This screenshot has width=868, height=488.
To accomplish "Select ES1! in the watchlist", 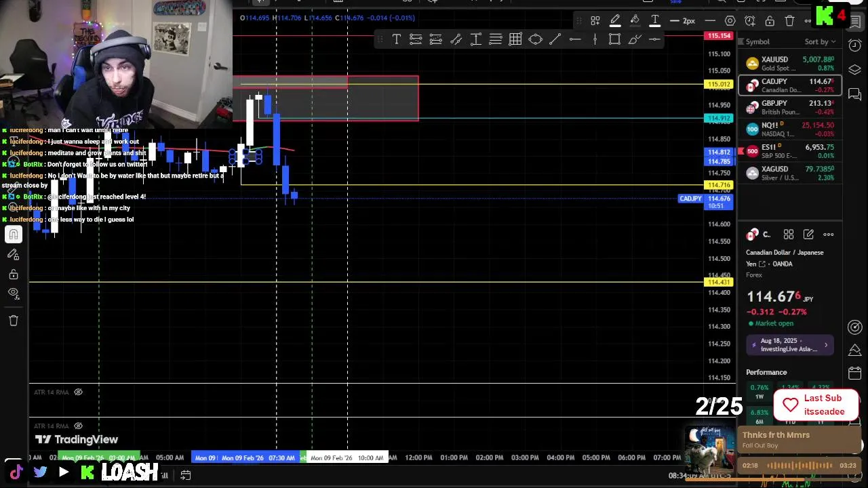I will [x=791, y=150].
